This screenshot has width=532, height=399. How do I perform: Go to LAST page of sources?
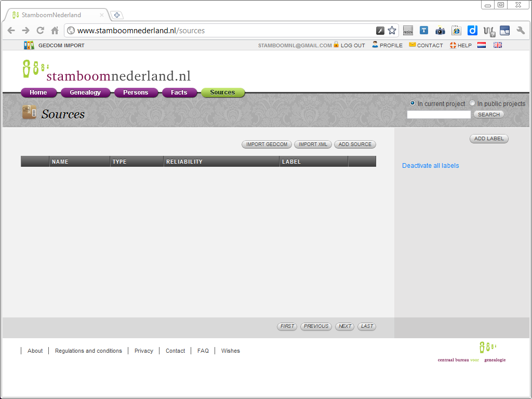click(x=367, y=326)
